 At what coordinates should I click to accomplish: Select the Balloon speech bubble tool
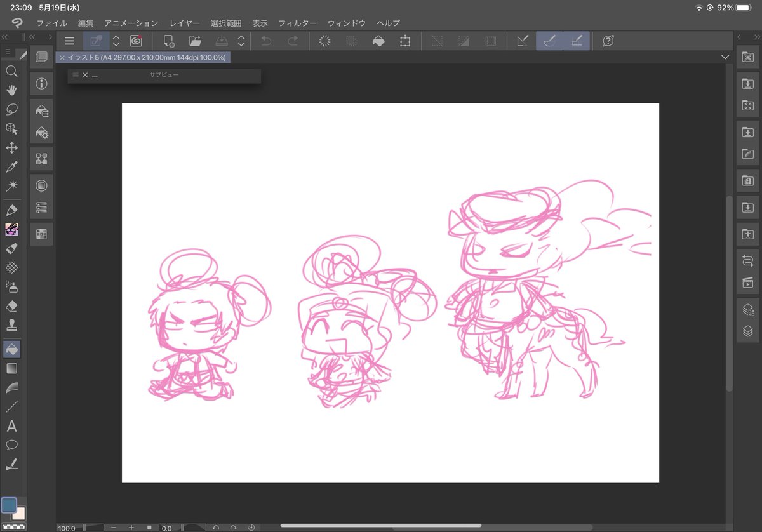[x=11, y=445]
